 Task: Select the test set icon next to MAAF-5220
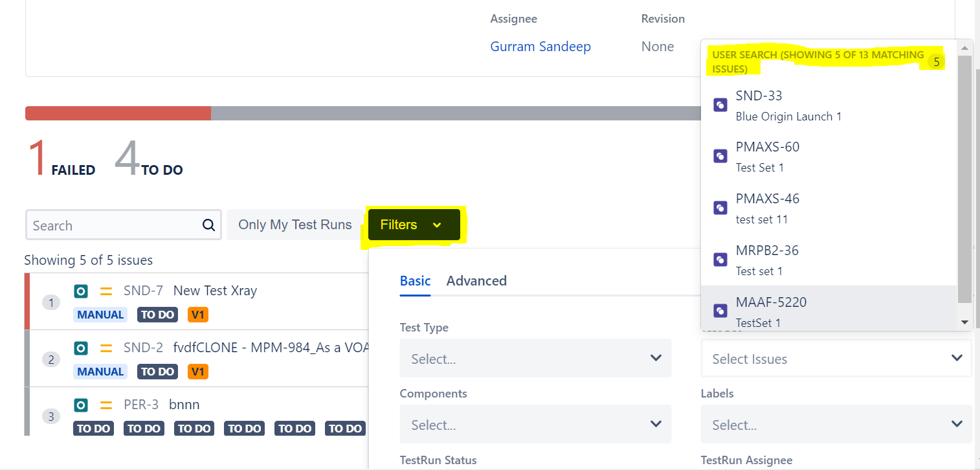click(720, 311)
